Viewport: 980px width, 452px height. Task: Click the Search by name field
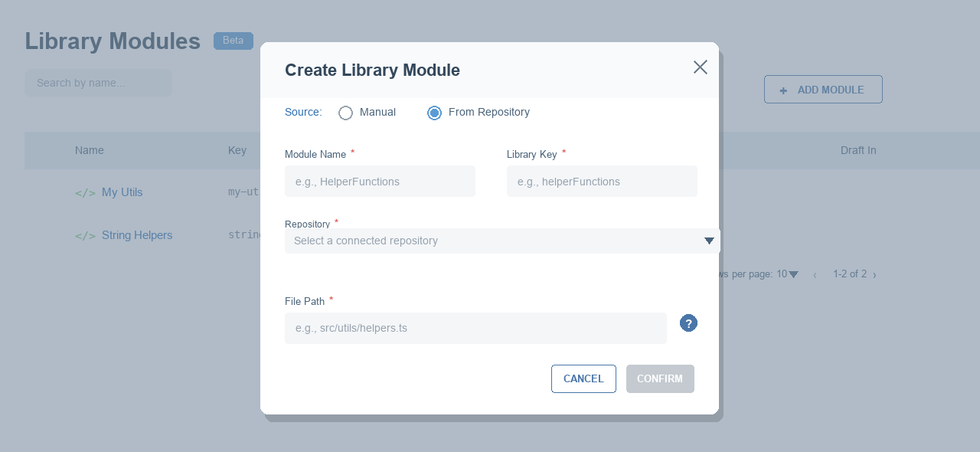[98, 83]
